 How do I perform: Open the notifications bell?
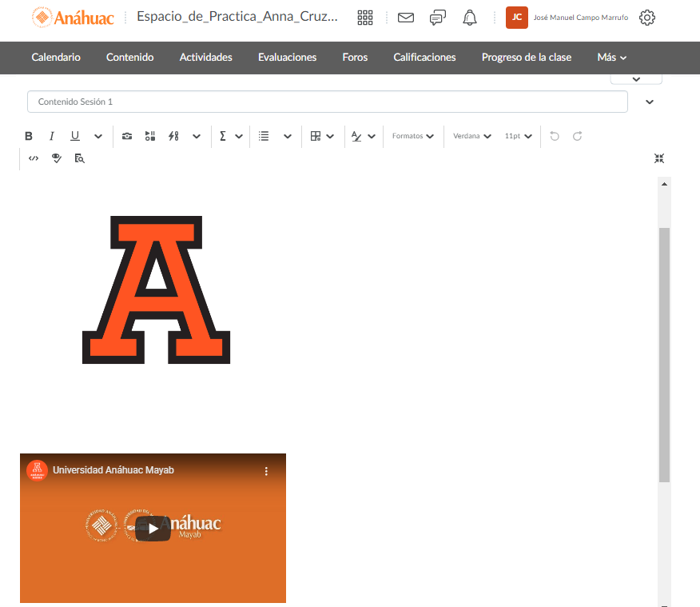[470, 18]
